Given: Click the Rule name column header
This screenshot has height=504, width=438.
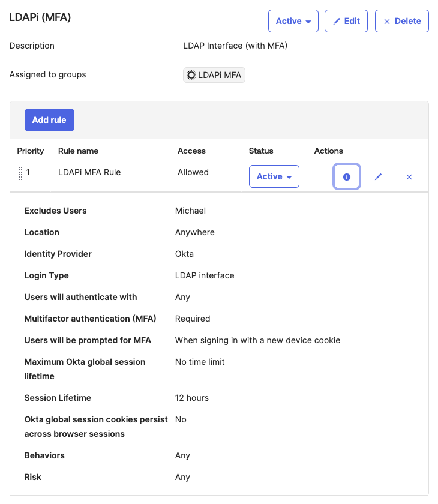Looking at the screenshot, I should [x=78, y=151].
